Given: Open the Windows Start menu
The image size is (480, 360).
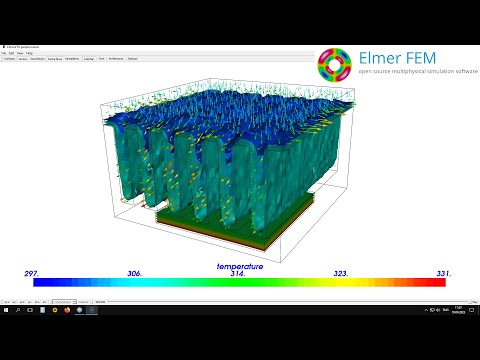Looking at the screenshot, I should (6, 310).
